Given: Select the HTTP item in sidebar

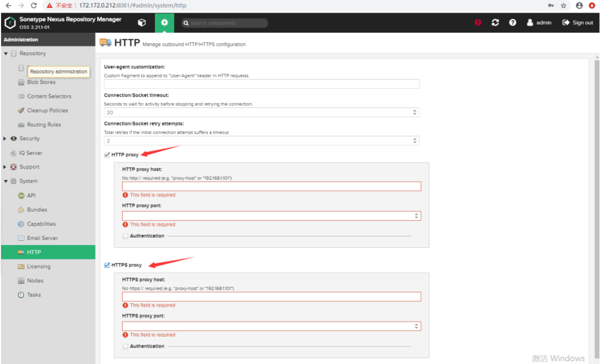Looking at the screenshot, I should click(x=48, y=252).
